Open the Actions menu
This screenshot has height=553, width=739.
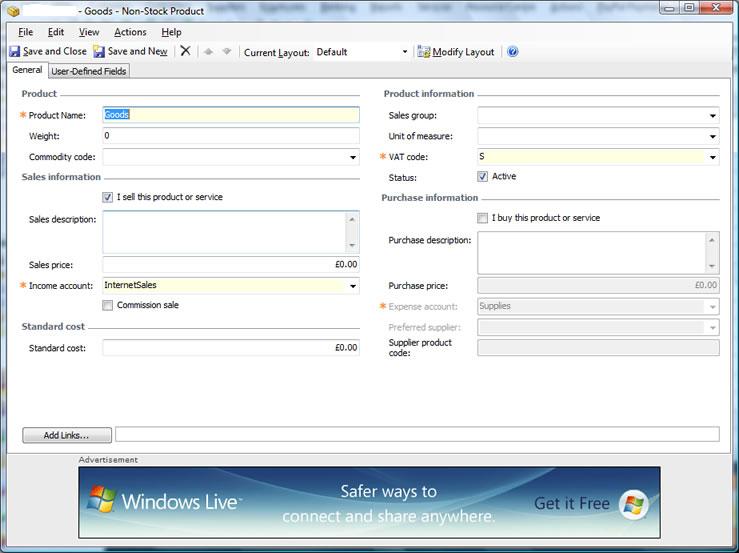click(x=130, y=32)
